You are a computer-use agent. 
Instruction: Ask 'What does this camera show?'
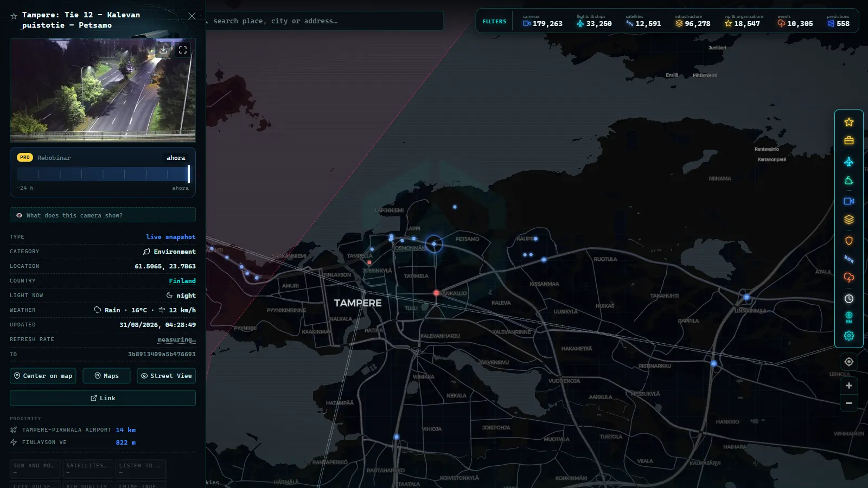103,215
